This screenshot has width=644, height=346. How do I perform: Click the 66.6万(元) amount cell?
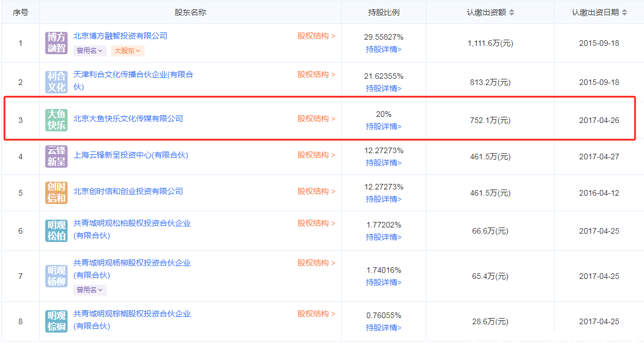(490, 231)
